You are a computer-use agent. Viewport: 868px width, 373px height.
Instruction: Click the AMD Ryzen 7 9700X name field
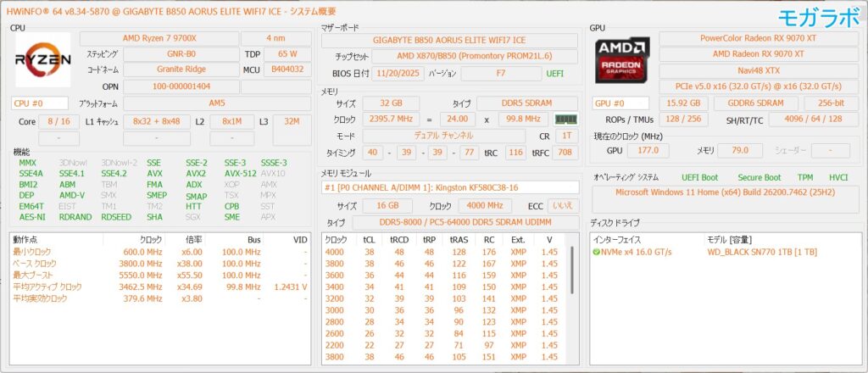click(x=158, y=38)
